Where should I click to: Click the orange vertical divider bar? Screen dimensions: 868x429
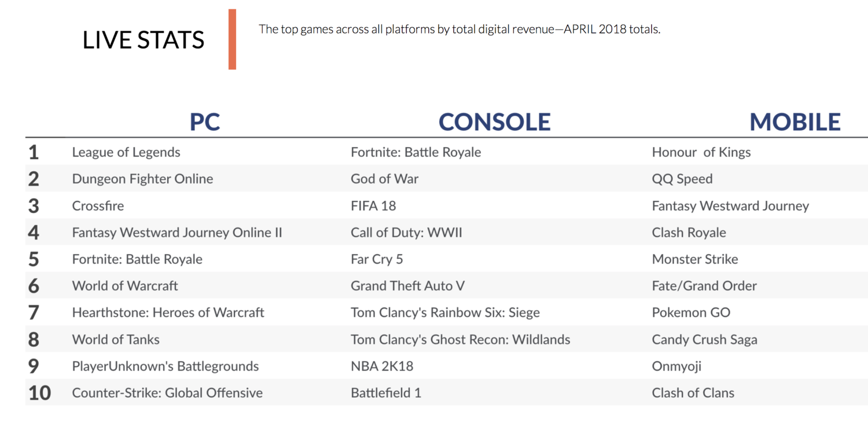[232, 39]
